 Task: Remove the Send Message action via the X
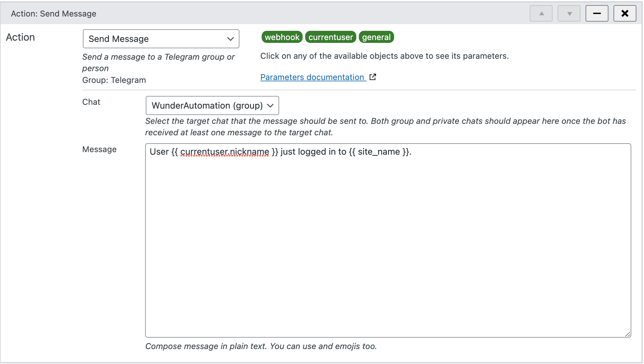tap(625, 13)
